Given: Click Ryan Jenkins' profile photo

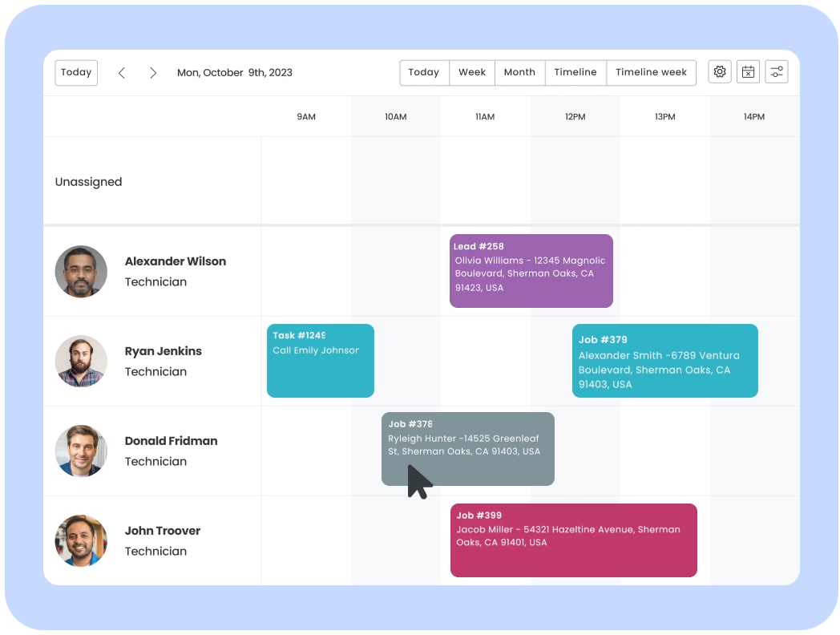Looking at the screenshot, I should point(81,361).
